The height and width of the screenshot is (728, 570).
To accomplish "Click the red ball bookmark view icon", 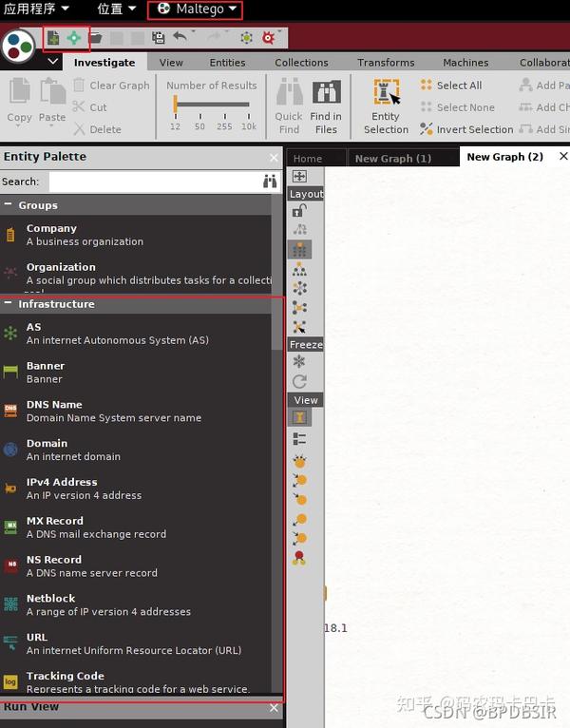I will coord(299,558).
